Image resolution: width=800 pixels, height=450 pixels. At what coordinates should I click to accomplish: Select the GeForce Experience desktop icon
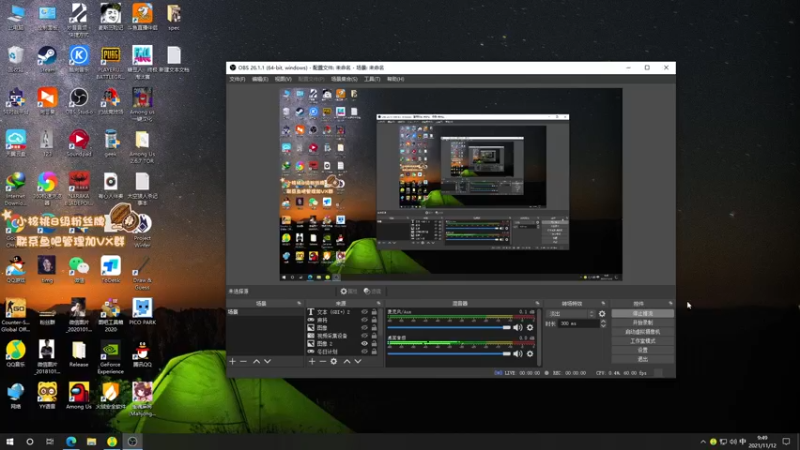(110, 358)
